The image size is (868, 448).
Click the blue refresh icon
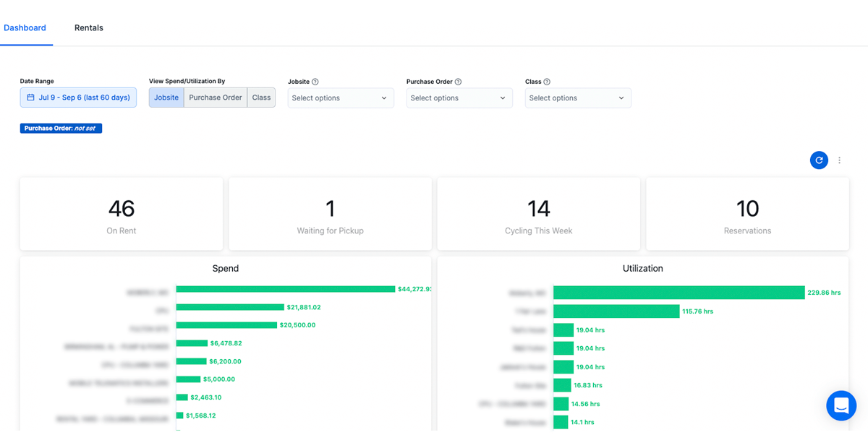[819, 160]
